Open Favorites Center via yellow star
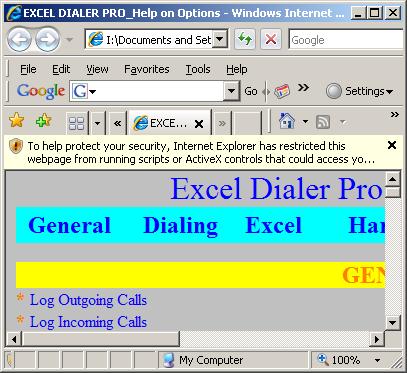Screen dimensions: 407x373 click(x=16, y=120)
